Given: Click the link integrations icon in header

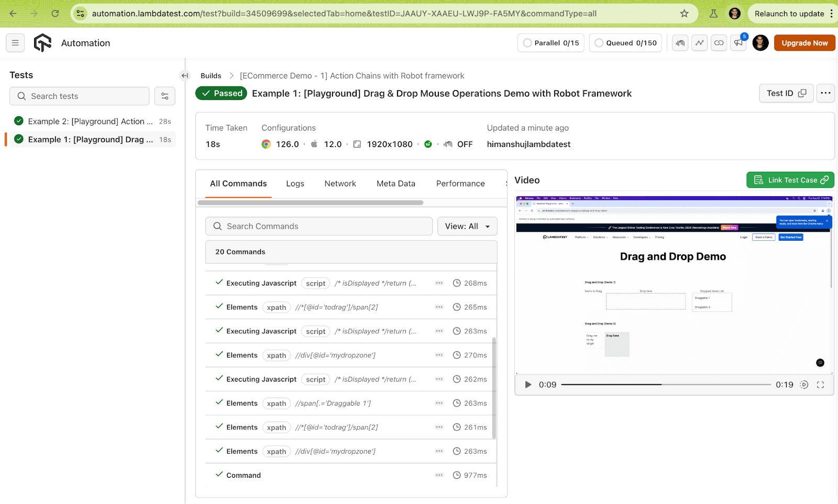Looking at the screenshot, I should (x=719, y=43).
